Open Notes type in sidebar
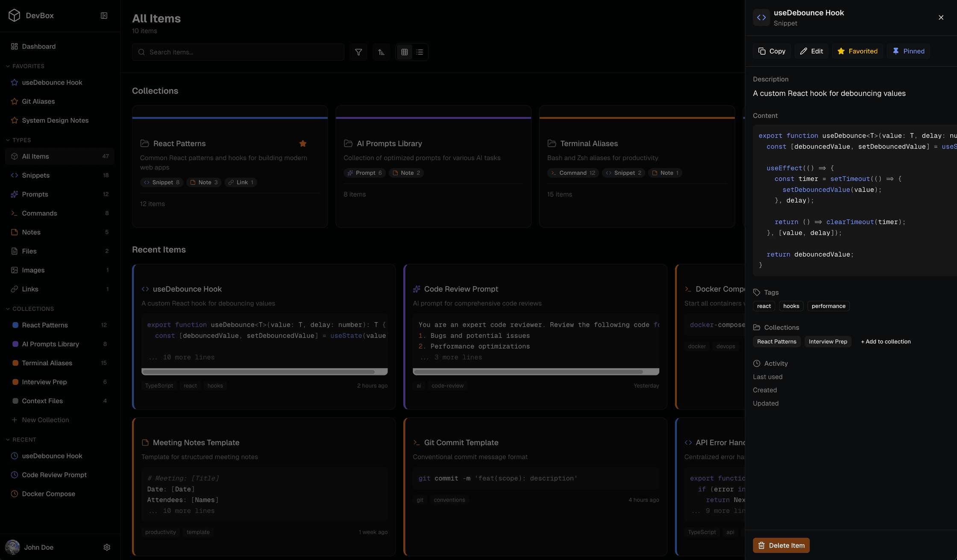This screenshot has height=560, width=957. click(x=60, y=232)
